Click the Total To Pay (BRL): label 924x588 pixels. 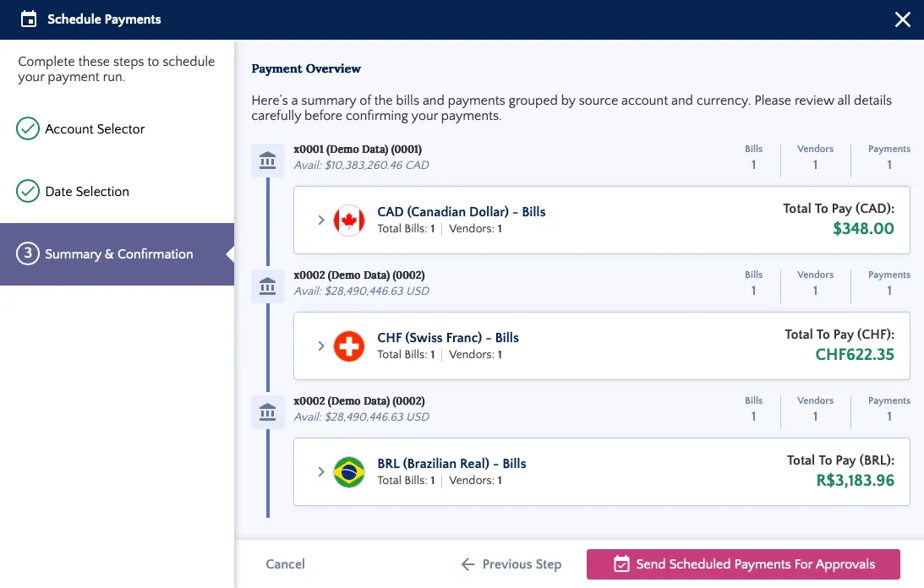pyautogui.click(x=840, y=460)
